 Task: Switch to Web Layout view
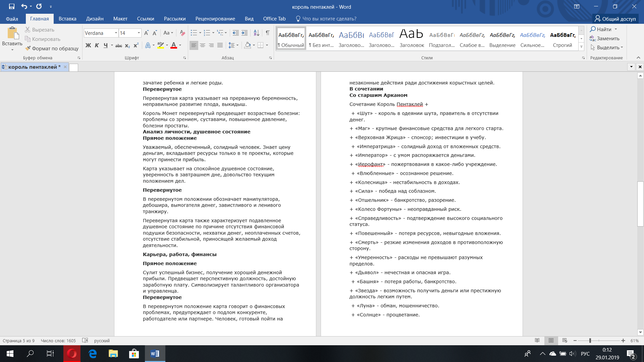pos(565,341)
